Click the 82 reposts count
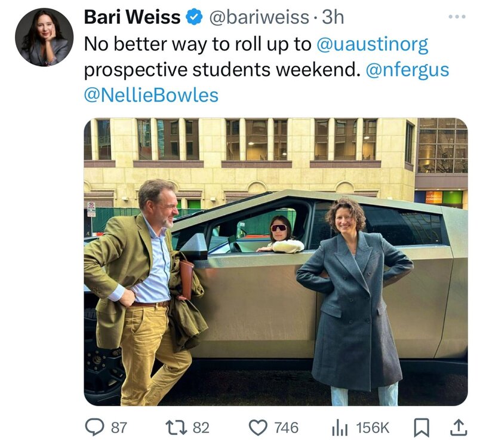Screen dimensions: 483x448 click(x=201, y=428)
